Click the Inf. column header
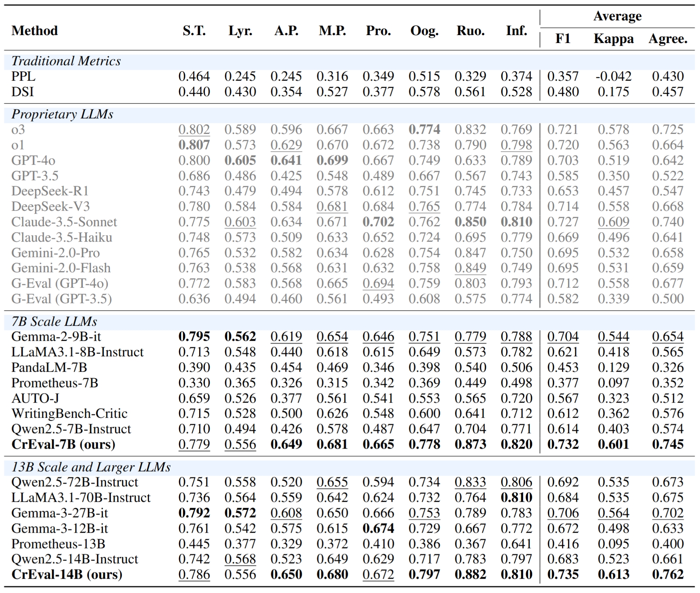The width and height of the screenshot is (700, 593). [516, 31]
